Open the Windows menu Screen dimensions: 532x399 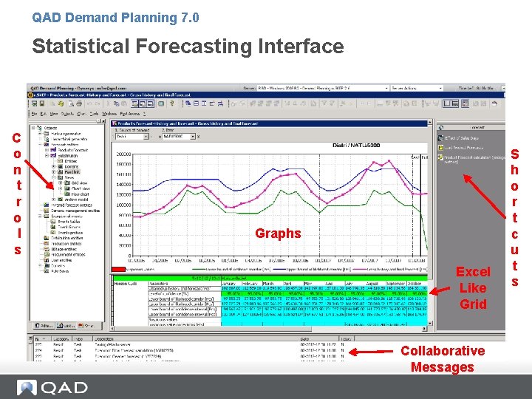tap(109, 114)
